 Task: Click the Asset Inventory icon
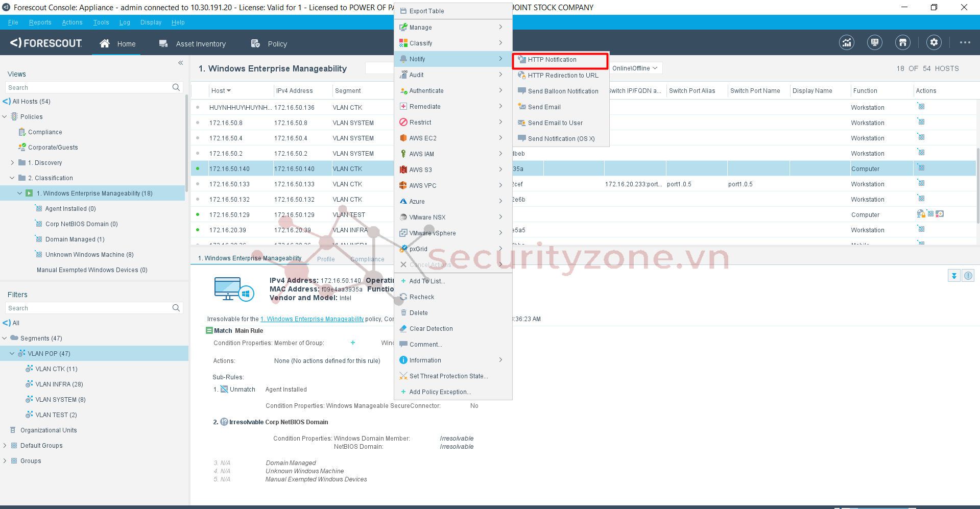tap(163, 43)
